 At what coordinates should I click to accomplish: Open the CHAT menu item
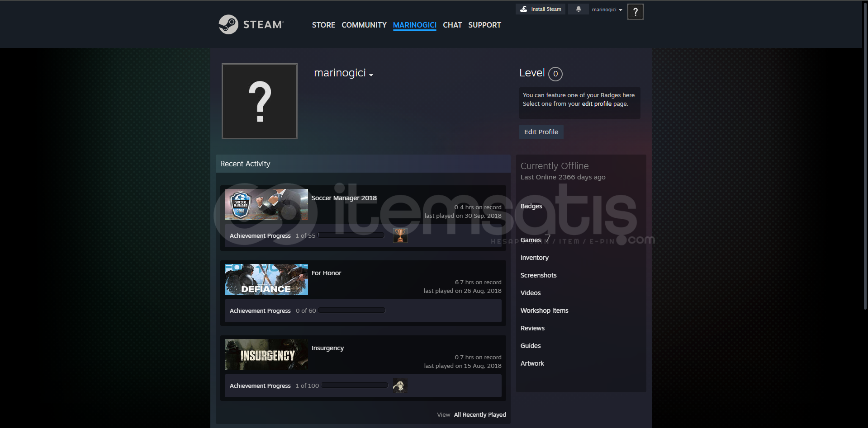pyautogui.click(x=452, y=25)
